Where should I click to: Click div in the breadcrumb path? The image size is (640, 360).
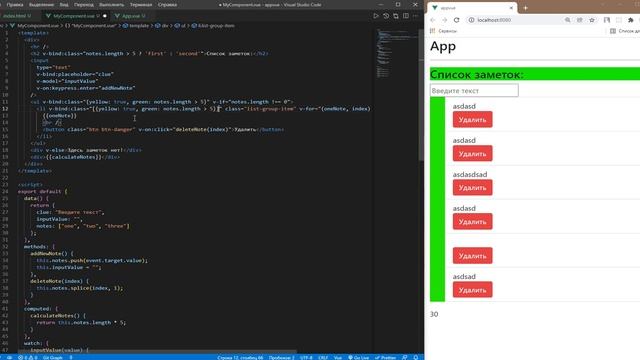(x=162, y=26)
